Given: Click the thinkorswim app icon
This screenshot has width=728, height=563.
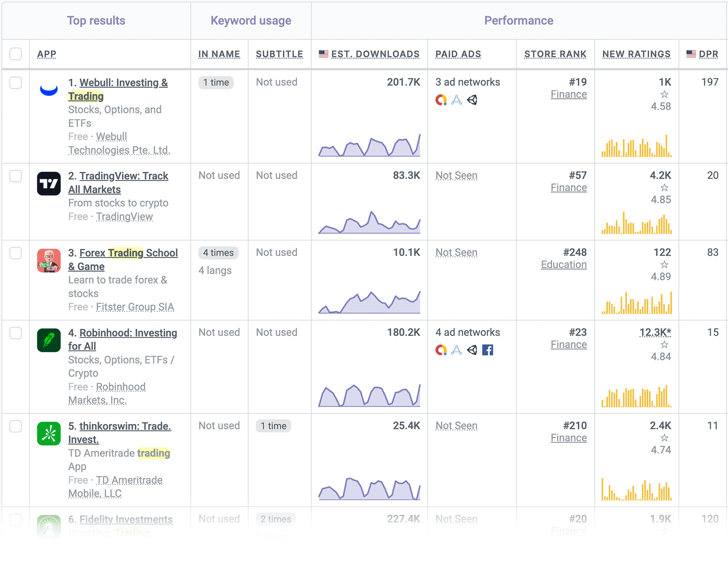Looking at the screenshot, I should coord(49,434).
